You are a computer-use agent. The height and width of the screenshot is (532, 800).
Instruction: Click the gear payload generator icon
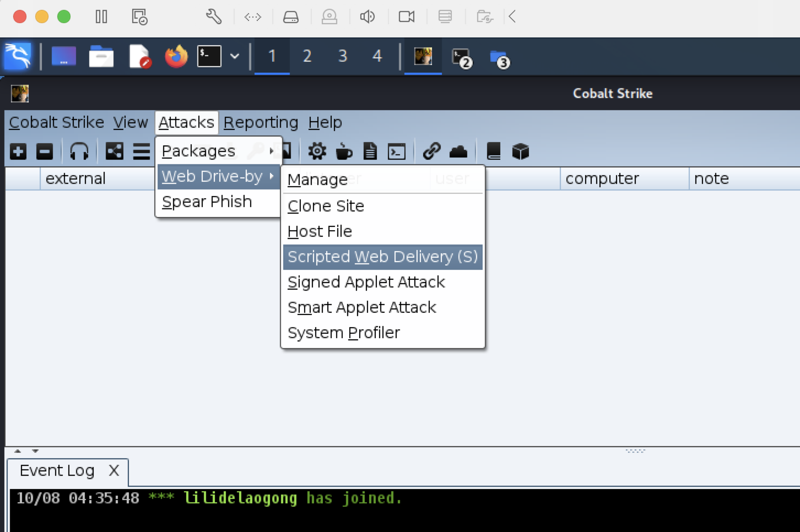point(317,151)
